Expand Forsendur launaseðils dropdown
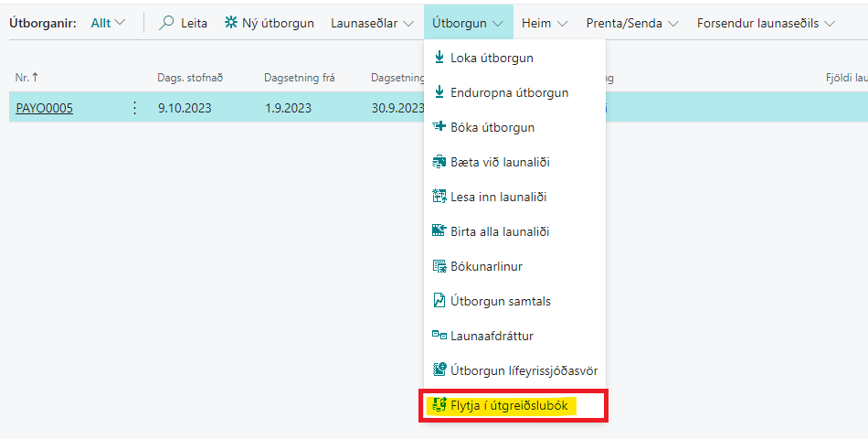 coord(766,23)
